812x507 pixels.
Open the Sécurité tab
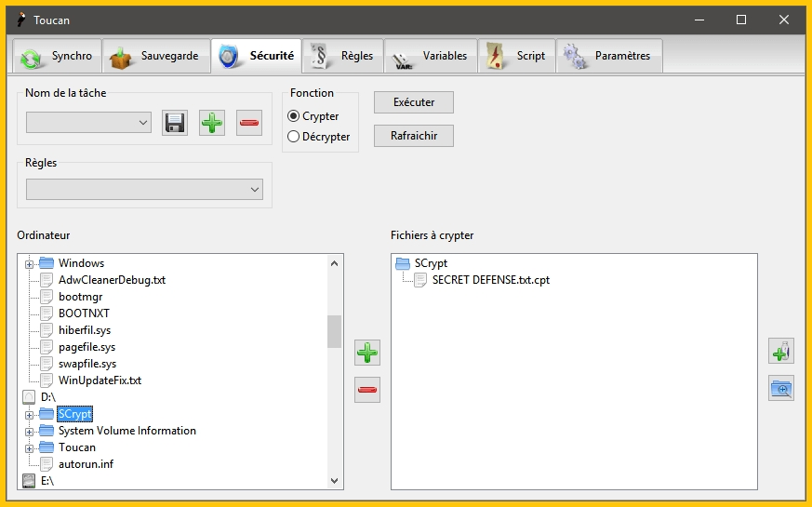point(257,56)
